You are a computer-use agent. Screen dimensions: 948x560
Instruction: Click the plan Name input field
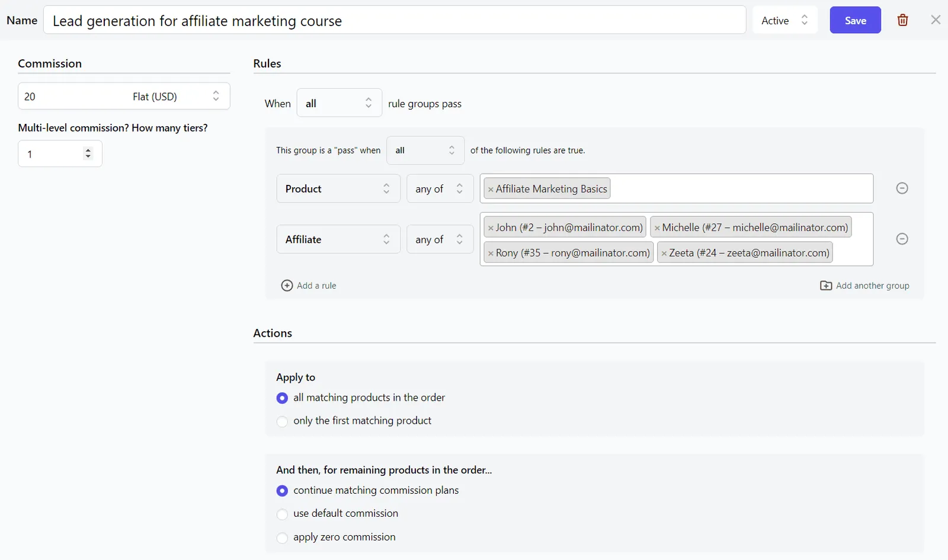(395, 20)
